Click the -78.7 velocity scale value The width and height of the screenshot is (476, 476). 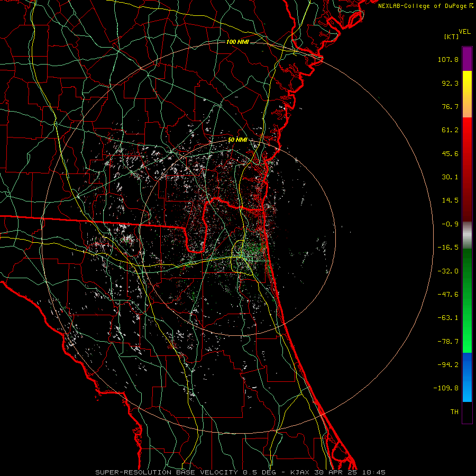(448, 342)
